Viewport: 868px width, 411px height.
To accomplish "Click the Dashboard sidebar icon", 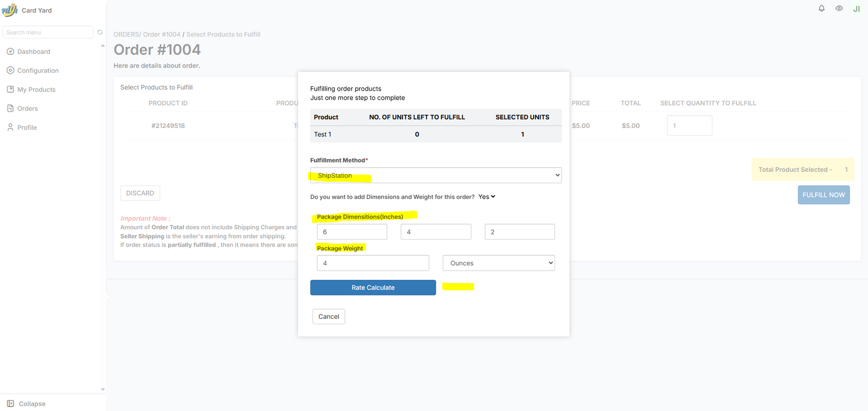I will click(x=10, y=52).
